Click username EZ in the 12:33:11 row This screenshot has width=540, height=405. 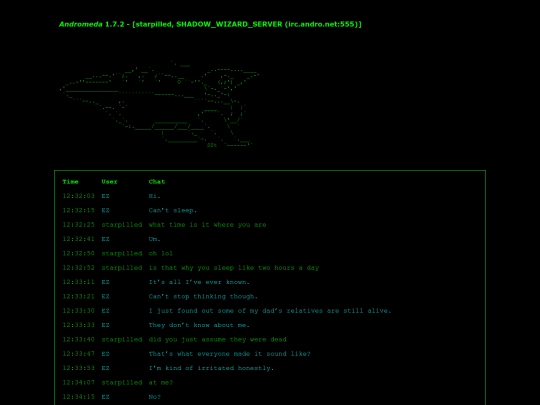[105, 282]
